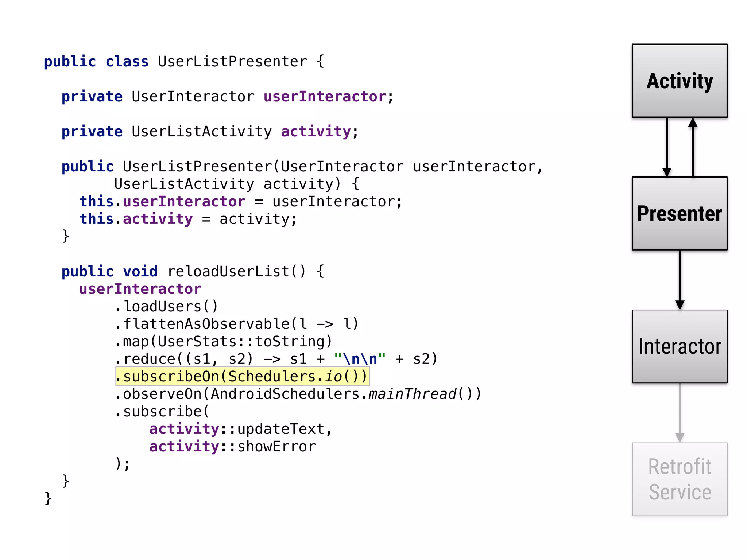Click the Presenter diagram box
Image resolution: width=747 pixels, height=560 pixels.
click(680, 214)
